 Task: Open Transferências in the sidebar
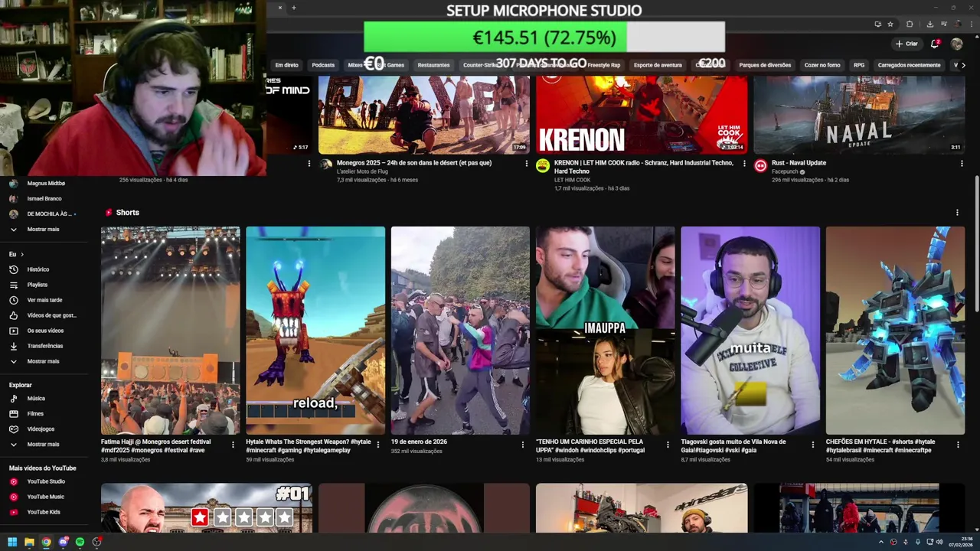tap(46, 346)
